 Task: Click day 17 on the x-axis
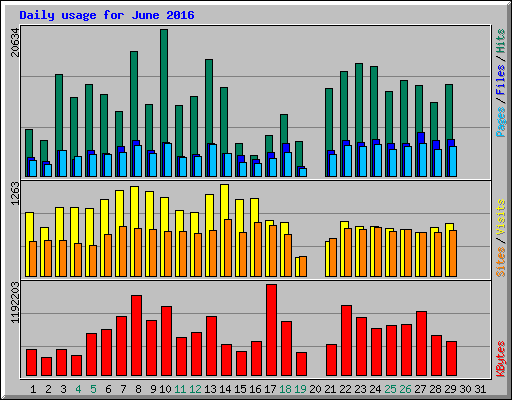[x=270, y=389]
